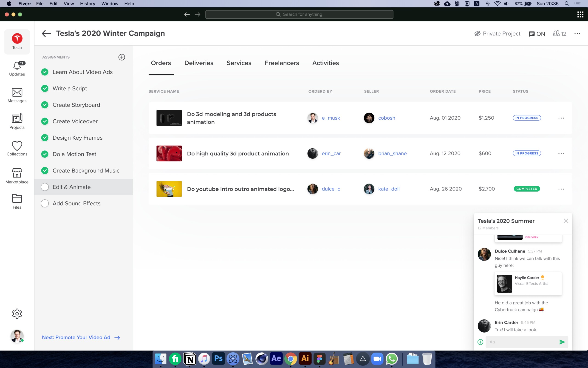Open Projects in the sidebar
Viewport: 588px width, 368px height.
click(17, 122)
